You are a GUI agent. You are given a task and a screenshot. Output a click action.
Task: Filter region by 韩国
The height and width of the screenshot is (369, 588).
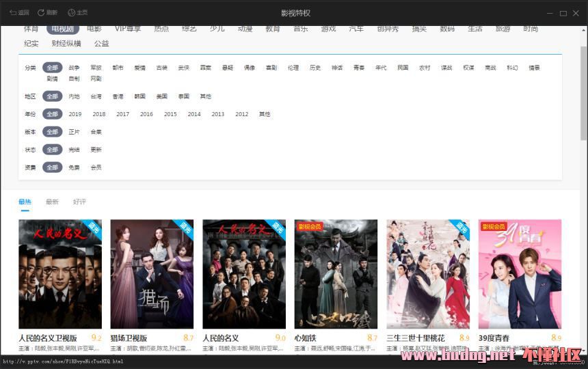point(140,96)
